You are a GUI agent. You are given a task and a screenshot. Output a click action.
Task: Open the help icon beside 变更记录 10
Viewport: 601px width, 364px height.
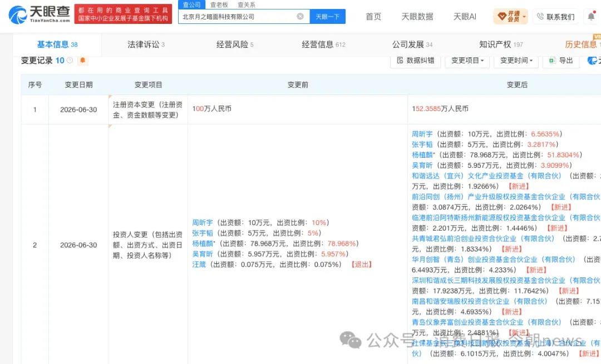pos(70,60)
